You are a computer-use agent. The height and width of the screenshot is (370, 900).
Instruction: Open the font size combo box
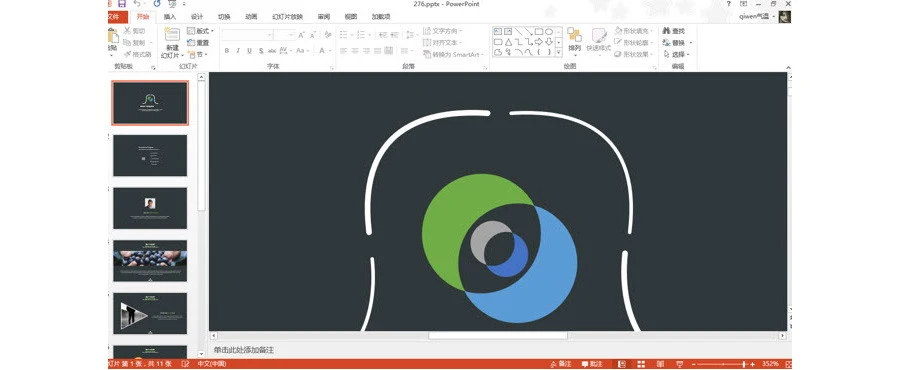point(284,36)
